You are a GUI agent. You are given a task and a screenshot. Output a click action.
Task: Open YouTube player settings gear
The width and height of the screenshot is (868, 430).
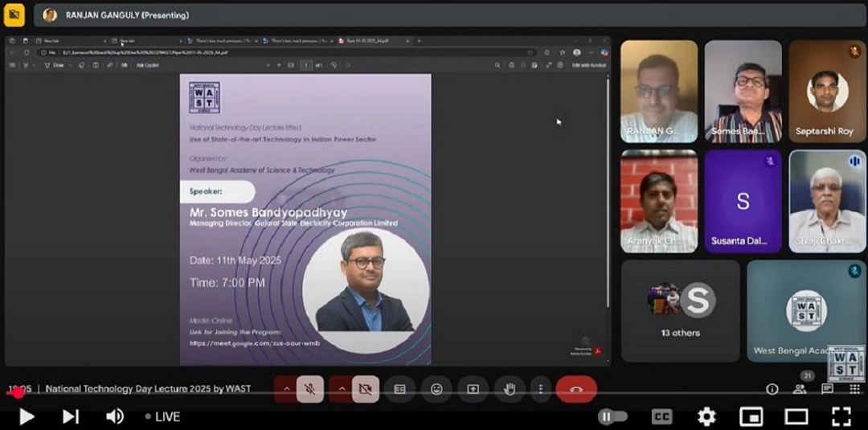click(706, 416)
